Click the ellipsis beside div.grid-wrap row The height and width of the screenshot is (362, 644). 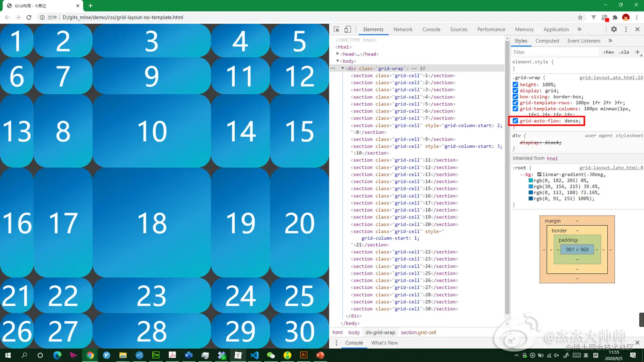click(x=333, y=68)
